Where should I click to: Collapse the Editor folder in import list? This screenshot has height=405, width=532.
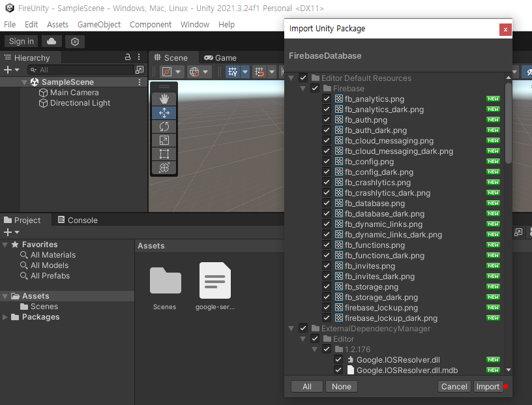[x=303, y=339]
